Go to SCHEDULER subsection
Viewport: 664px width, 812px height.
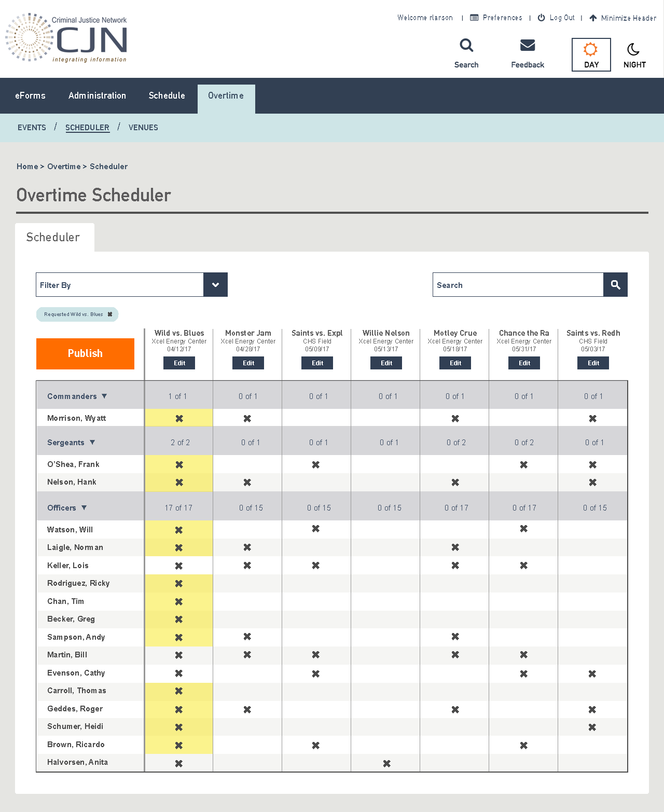[x=87, y=128]
